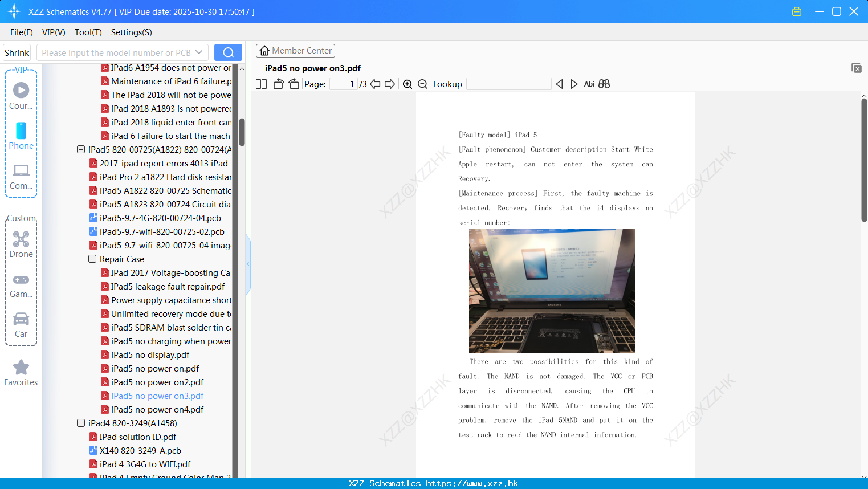Zoom in on the PDF
Screen dimensions: 868x489
(x=407, y=84)
